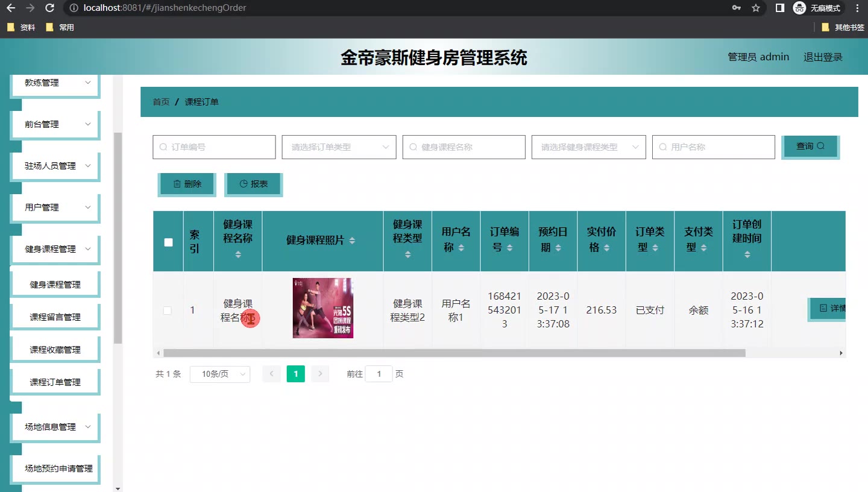Open the 请选择订单类型 dropdown

[x=339, y=147]
